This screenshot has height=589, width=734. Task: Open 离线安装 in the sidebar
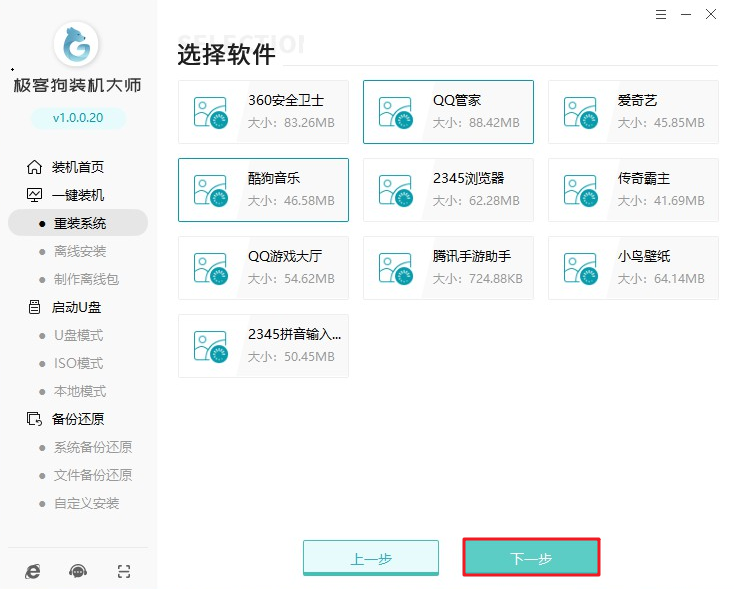(x=80, y=251)
